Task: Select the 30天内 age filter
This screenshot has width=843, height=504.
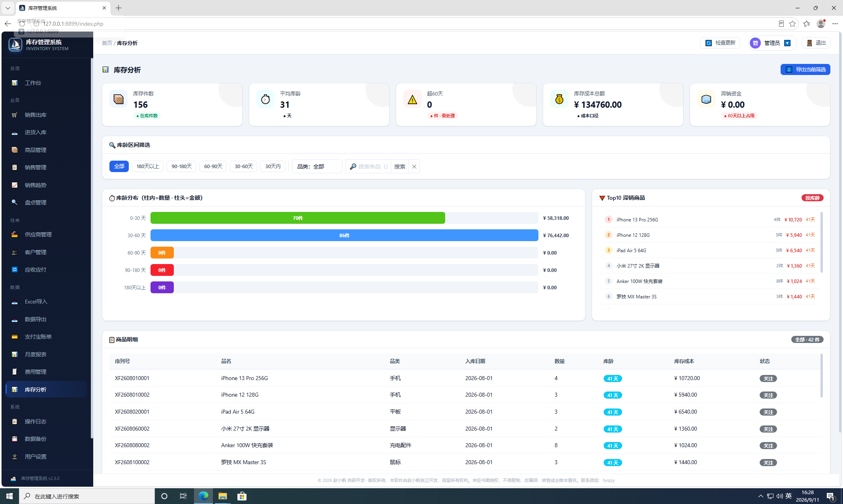Action: tap(273, 167)
